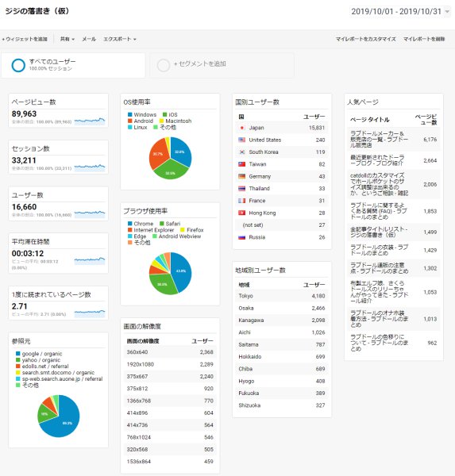Click the 1920x1080 resolution row
Screen dimensions: 455x476
tap(170, 364)
